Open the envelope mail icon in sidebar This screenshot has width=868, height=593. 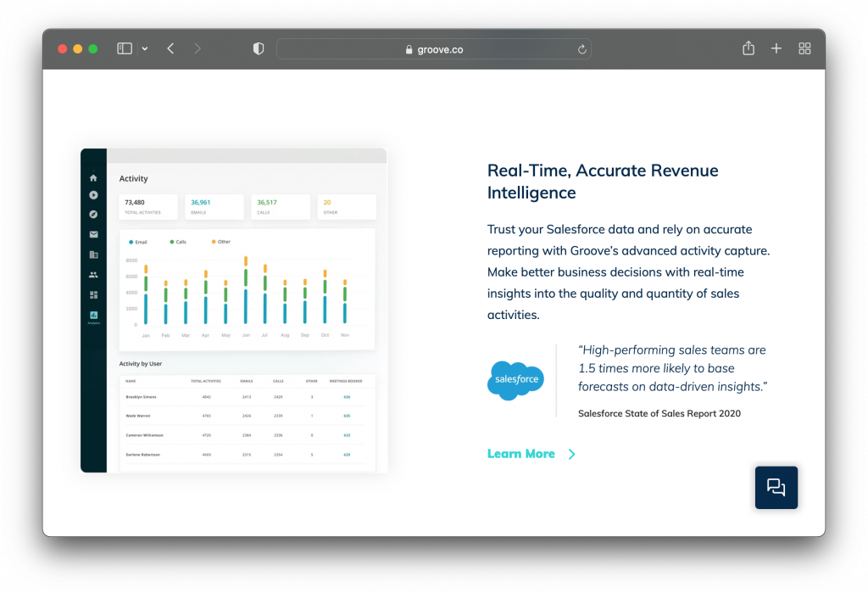click(93, 234)
